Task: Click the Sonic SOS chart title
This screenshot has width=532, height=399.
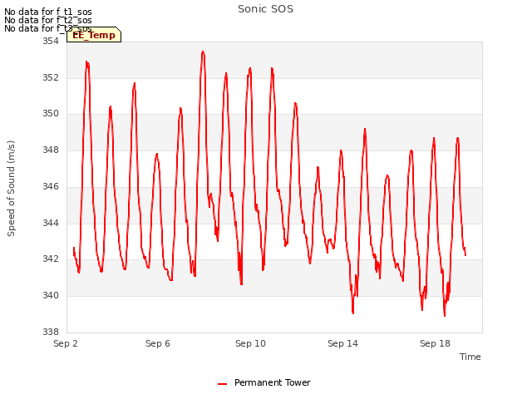Action: point(265,9)
